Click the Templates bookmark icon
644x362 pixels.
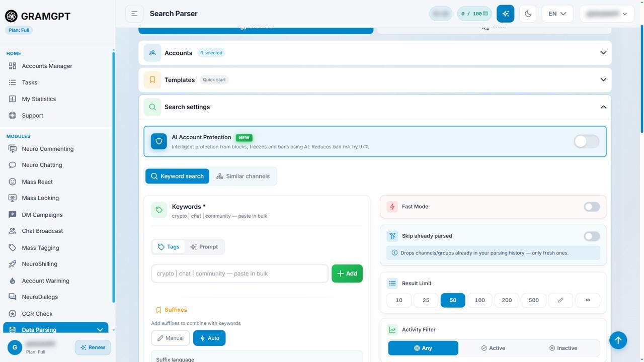click(x=152, y=80)
